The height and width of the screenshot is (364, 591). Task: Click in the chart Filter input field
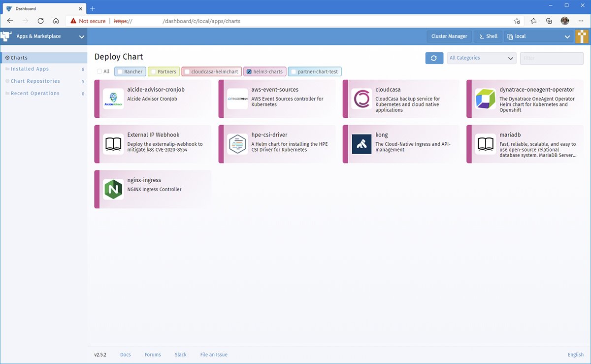tap(552, 58)
